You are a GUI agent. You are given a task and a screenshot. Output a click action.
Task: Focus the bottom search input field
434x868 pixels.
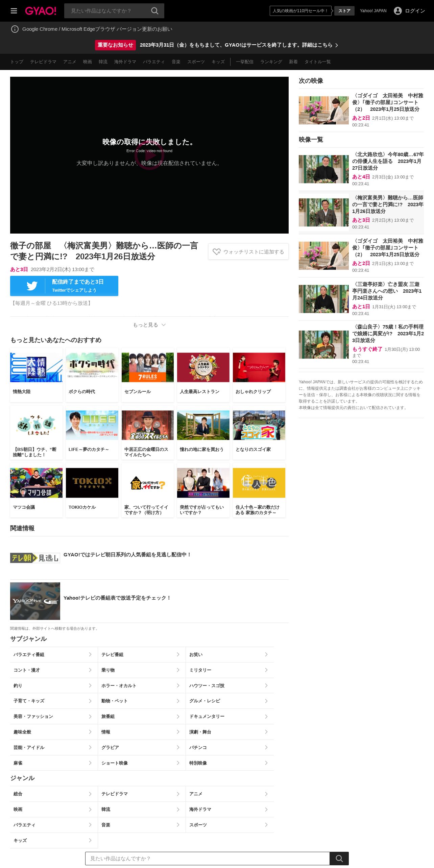click(x=208, y=858)
